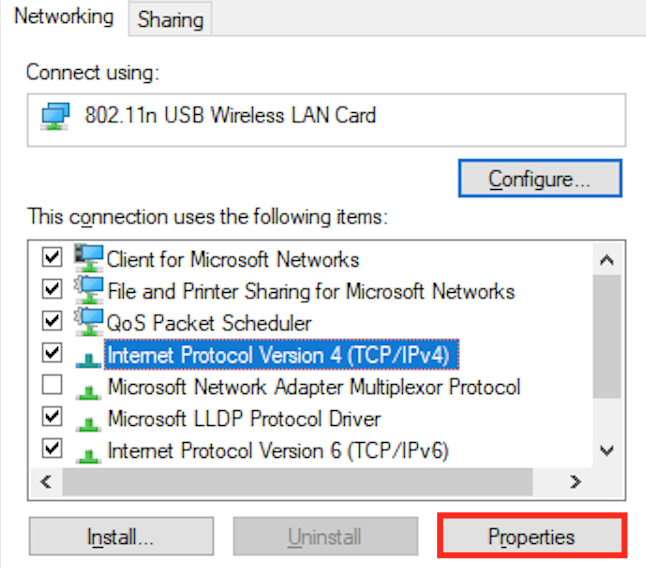This screenshot has height=568, width=646.
Task: Click the Network Adapter Multiplexor Protocol icon
Action: pyautogui.click(x=90, y=387)
